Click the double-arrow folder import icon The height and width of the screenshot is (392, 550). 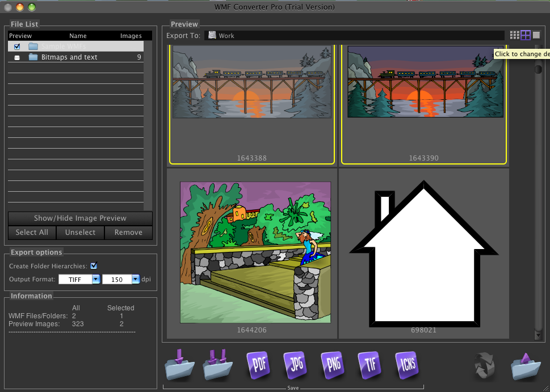tap(218, 365)
